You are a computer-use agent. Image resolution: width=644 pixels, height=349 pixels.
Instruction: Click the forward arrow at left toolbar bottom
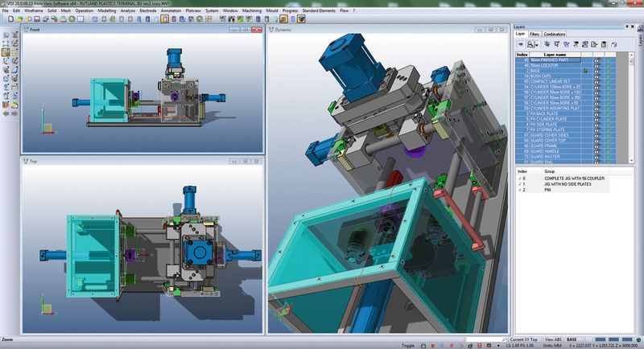pos(14,113)
